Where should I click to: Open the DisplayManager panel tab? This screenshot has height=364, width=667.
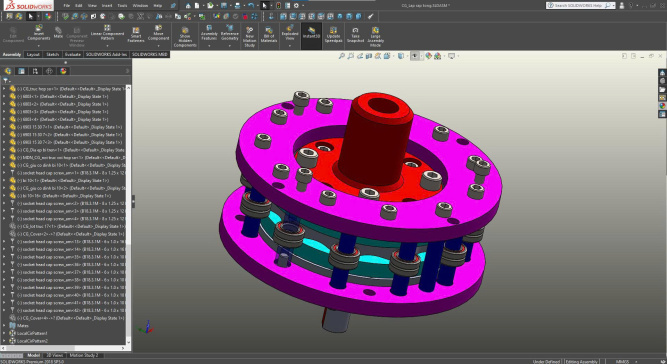63,71
